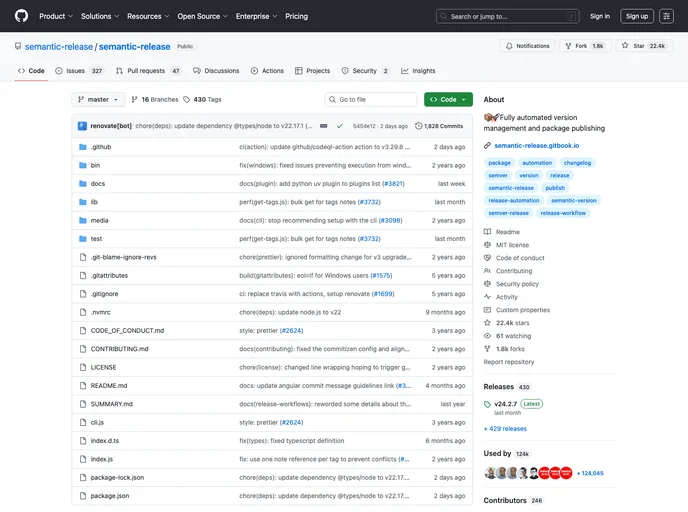
Task: Open the Resources dropdown menu
Action: [148, 16]
